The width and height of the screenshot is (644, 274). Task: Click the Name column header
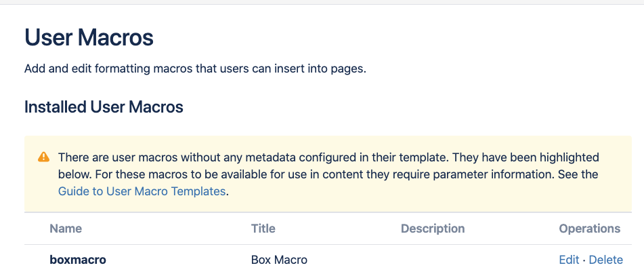(66, 229)
